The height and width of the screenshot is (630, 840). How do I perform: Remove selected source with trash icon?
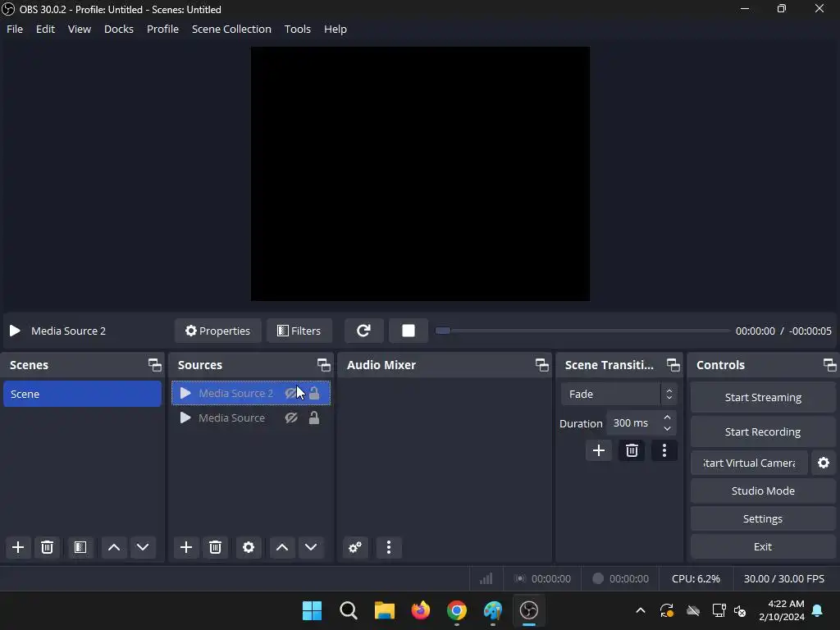click(x=216, y=547)
